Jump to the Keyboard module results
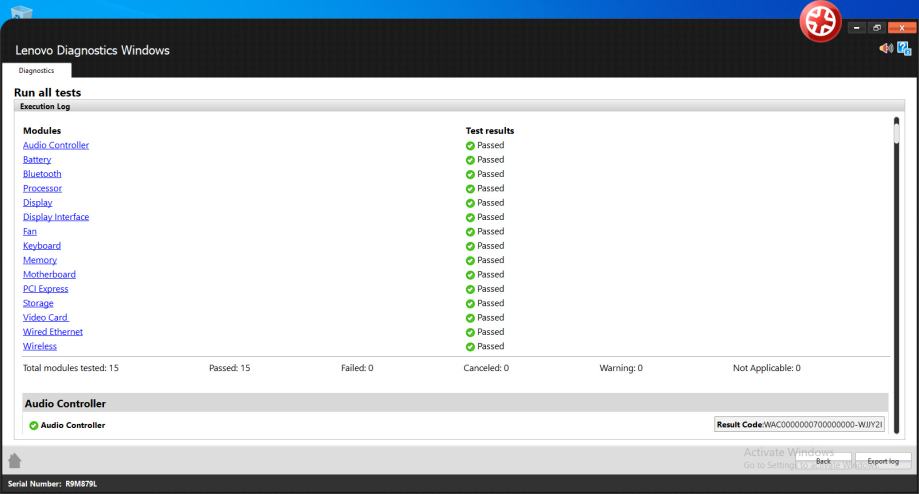This screenshot has width=919, height=494. pos(42,246)
